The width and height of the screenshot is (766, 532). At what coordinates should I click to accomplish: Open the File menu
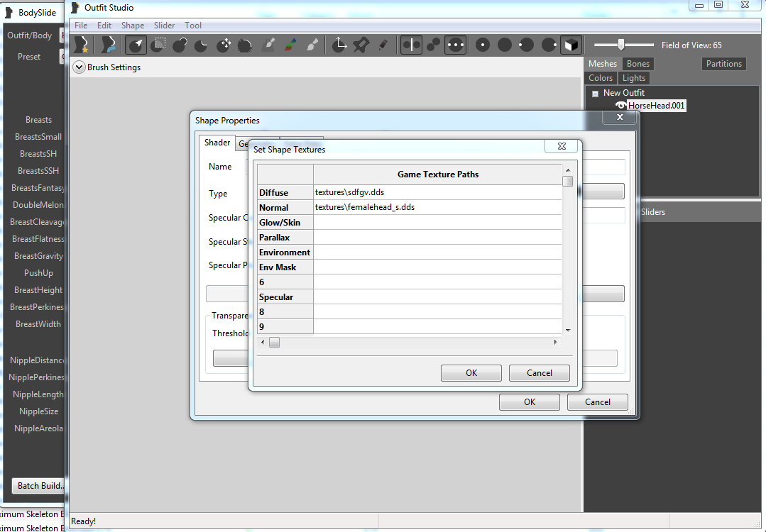pyautogui.click(x=81, y=26)
